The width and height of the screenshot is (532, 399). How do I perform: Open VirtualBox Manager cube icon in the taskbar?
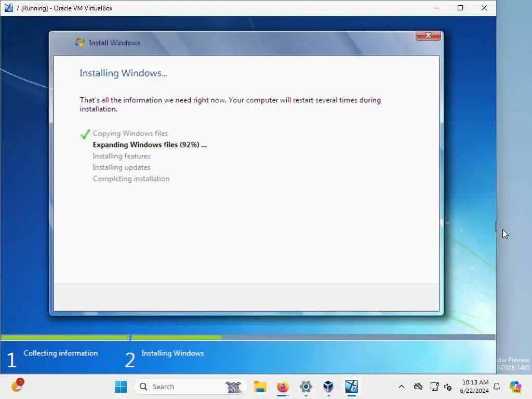click(x=328, y=387)
